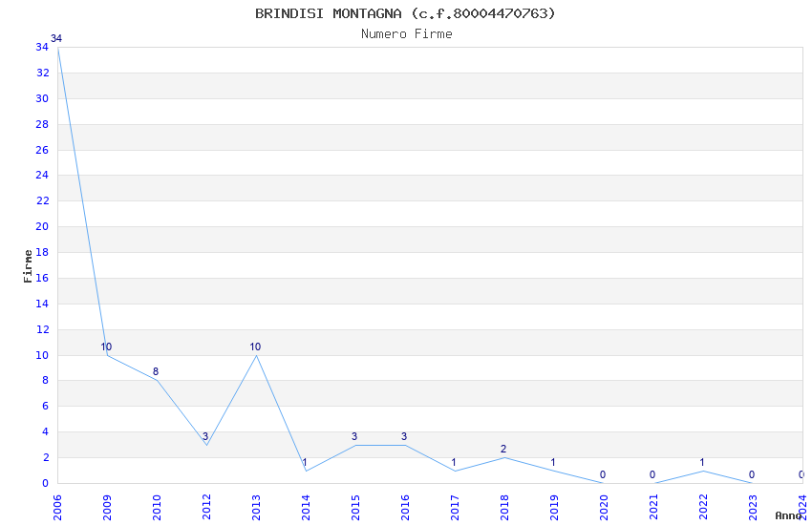
Task: Click year 2019 on the x-axis
Action: coord(555,508)
